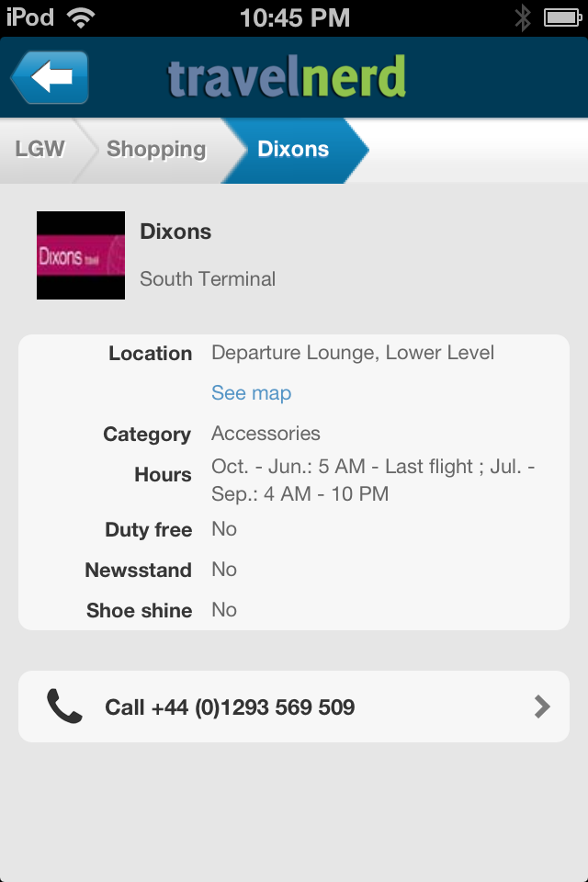
Task: Toggle the Shoe shine option
Action: coord(223,610)
